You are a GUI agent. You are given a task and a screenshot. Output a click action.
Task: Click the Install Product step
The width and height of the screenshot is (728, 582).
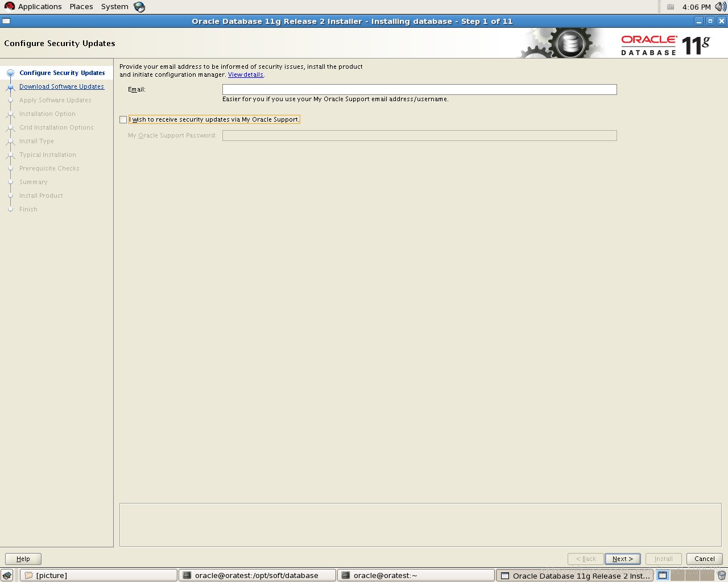(x=41, y=196)
